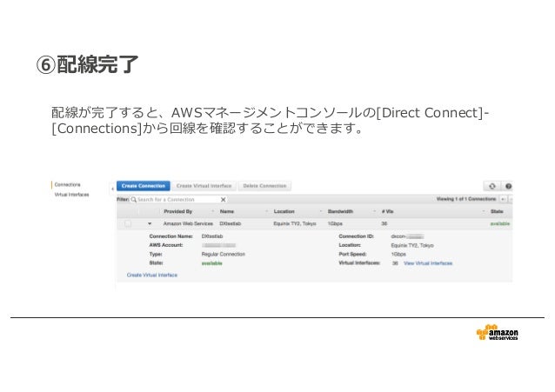Clear the filter with the X icon
The image size is (555, 392).
pyautogui.click(x=223, y=200)
